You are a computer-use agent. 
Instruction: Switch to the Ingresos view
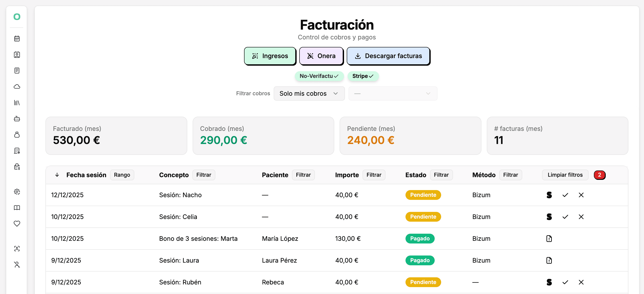tap(270, 56)
